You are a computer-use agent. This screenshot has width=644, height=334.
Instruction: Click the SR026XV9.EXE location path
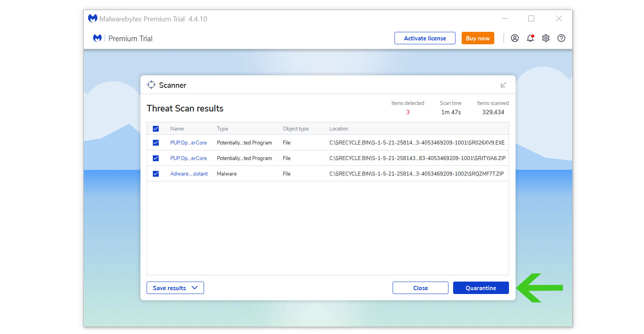point(417,143)
